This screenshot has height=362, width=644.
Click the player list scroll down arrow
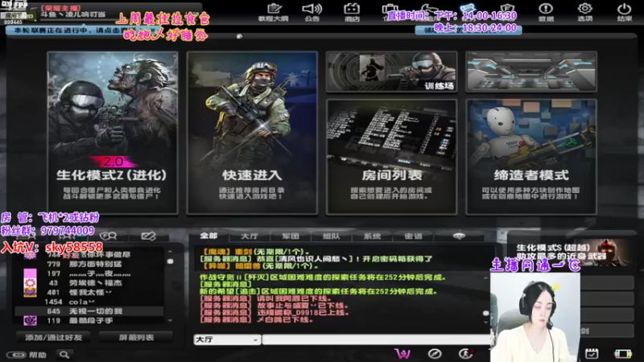[170, 320]
